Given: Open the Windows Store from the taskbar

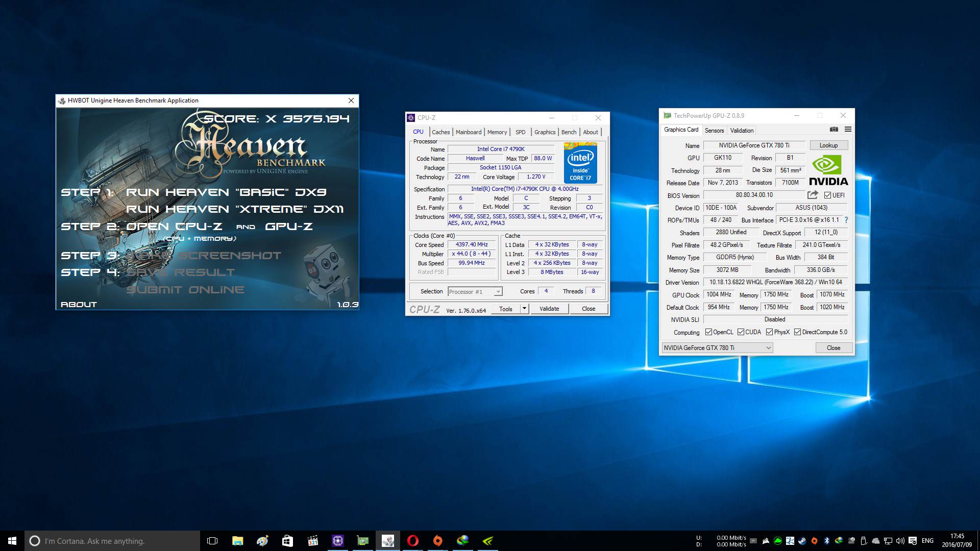Looking at the screenshot, I should click(x=287, y=541).
